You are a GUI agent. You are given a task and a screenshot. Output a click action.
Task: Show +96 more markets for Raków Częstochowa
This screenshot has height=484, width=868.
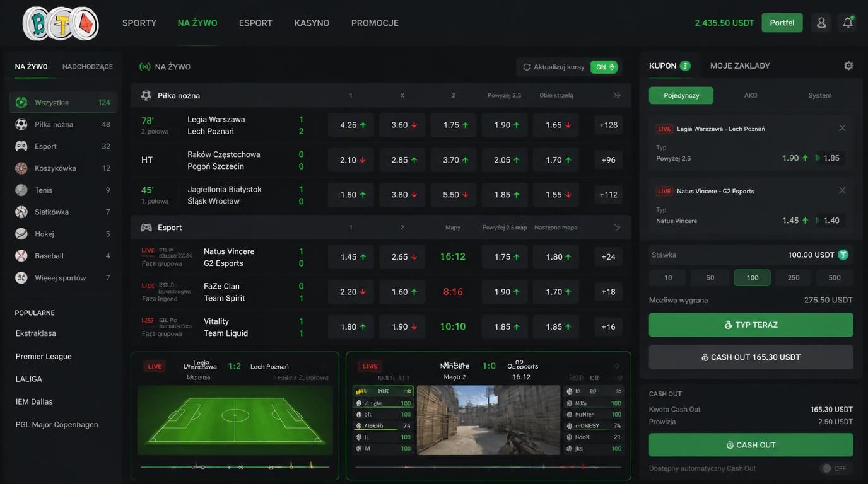click(608, 160)
